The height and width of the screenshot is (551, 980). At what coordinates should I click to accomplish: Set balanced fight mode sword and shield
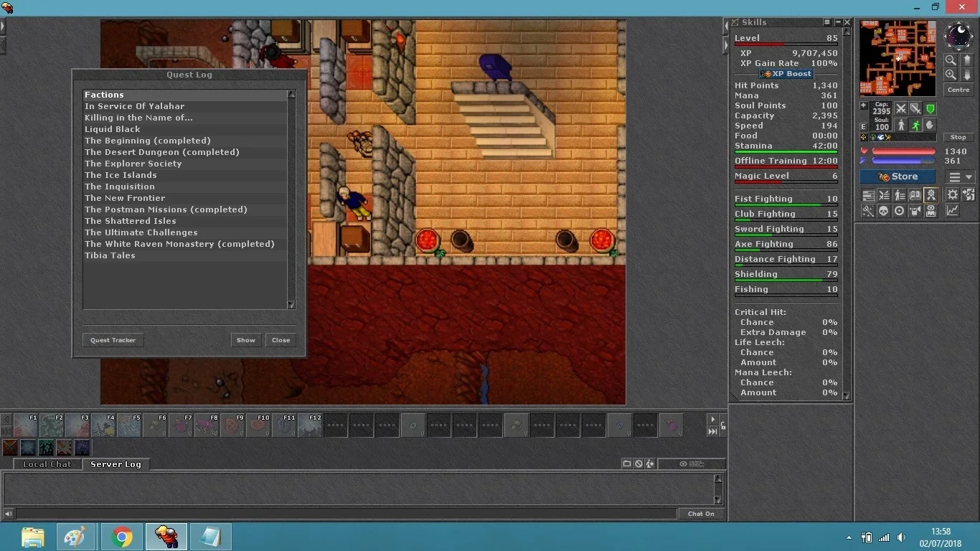click(915, 108)
